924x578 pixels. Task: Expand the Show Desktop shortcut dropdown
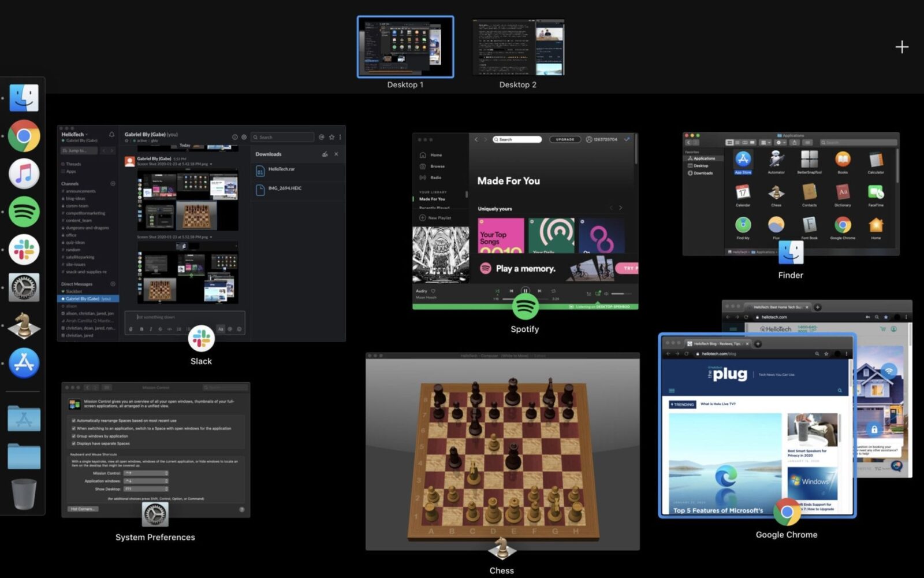point(146,489)
